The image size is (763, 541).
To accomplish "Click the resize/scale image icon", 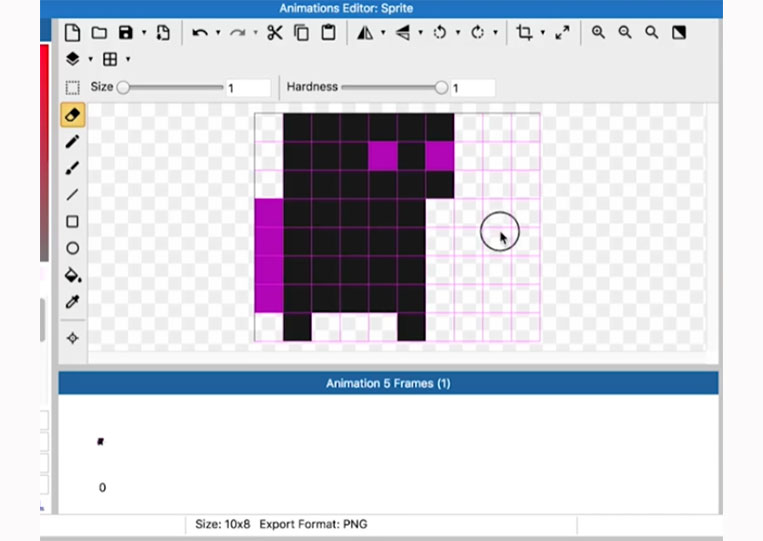I will (x=562, y=33).
